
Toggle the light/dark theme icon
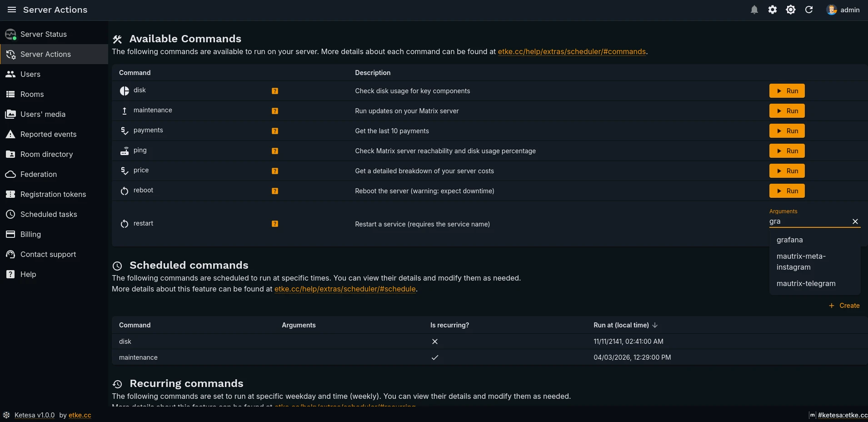[791, 10]
